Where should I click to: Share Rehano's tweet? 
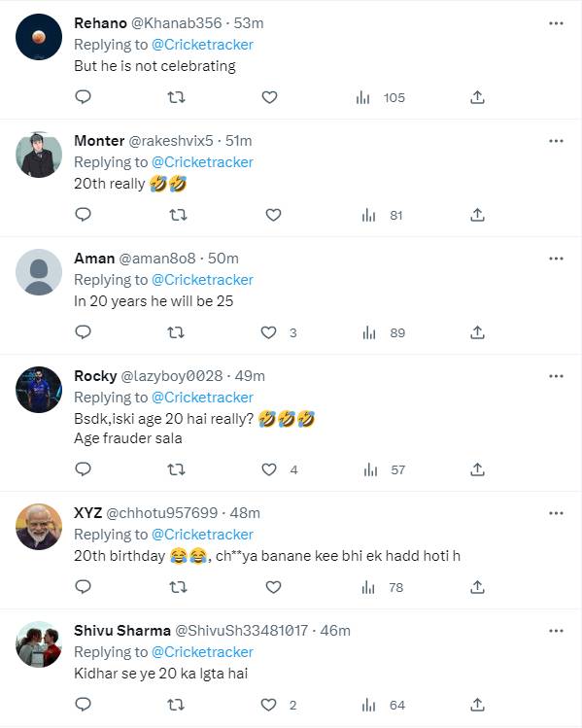point(477,97)
